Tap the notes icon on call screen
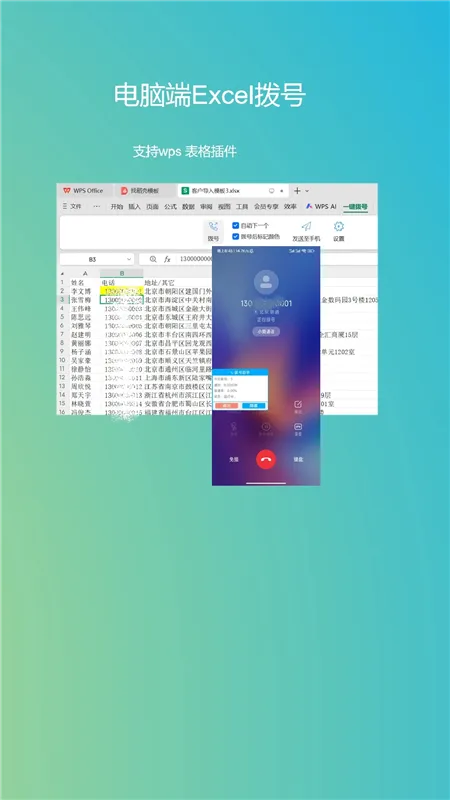 coord(298,406)
